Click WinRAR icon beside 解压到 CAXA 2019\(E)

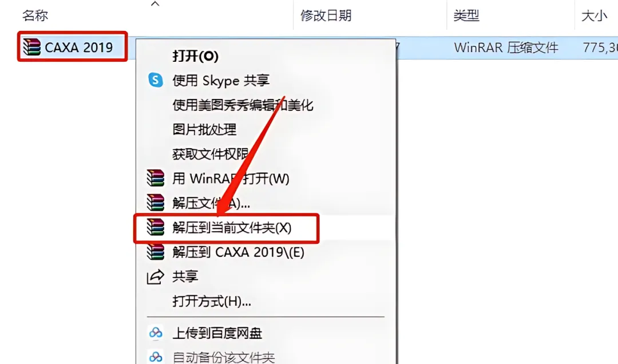155,252
